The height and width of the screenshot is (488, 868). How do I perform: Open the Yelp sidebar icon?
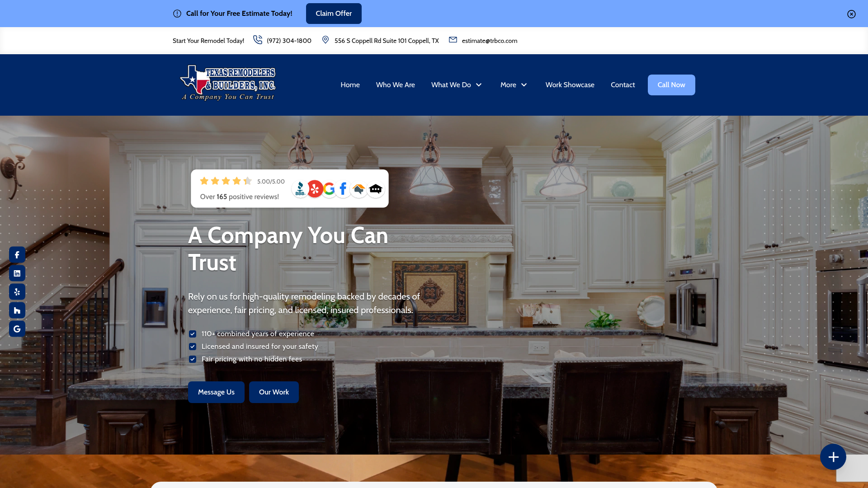point(17,292)
